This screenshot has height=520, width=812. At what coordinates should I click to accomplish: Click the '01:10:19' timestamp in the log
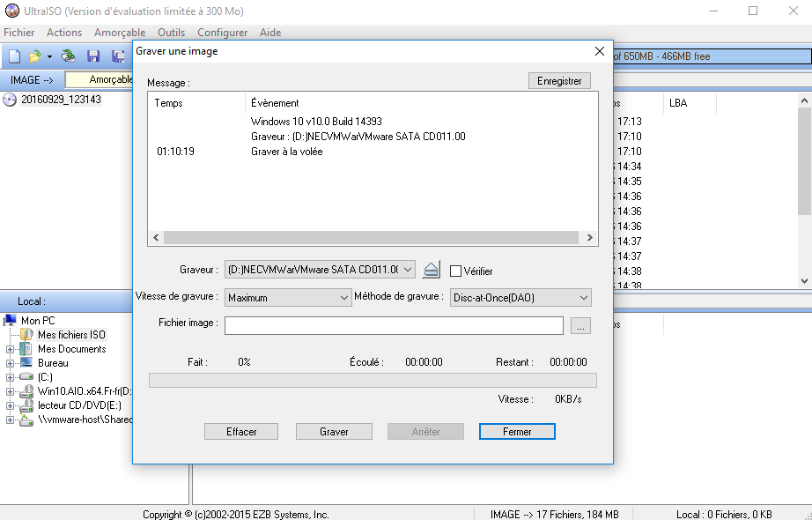[x=175, y=152]
